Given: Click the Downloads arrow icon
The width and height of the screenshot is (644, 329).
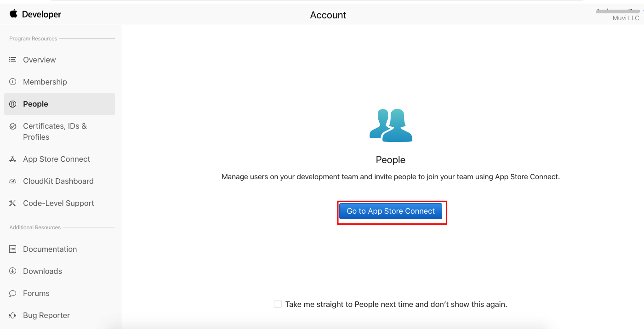Looking at the screenshot, I should click(13, 271).
